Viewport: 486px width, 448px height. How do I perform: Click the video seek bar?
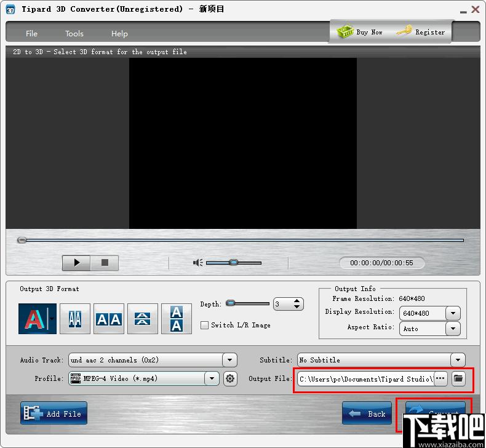tap(241, 240)
